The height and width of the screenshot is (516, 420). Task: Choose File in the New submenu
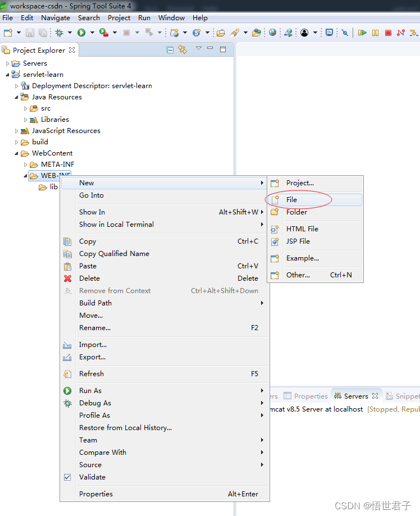(315, 200)
